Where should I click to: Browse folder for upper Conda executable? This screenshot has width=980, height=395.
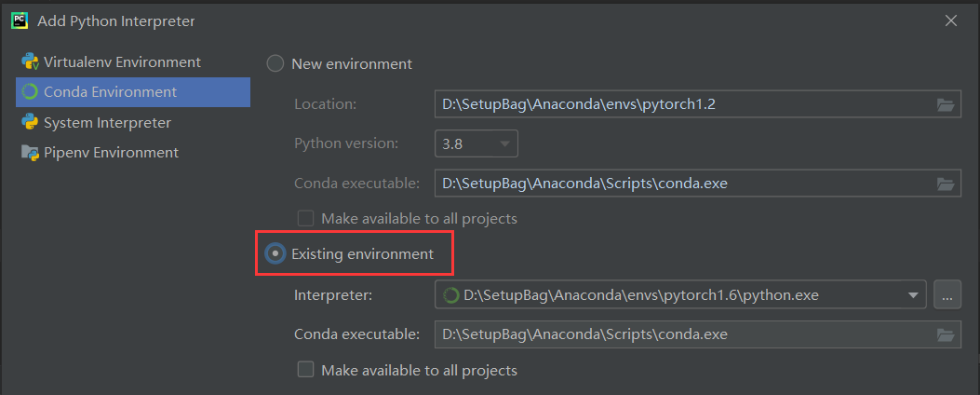pyautogui.click(x=946, y=183)
